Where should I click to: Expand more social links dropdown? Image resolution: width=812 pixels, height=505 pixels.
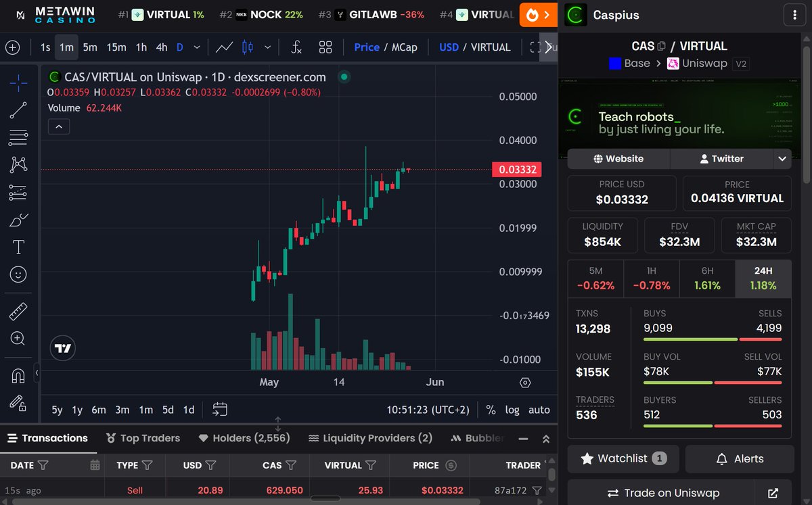tap(782, 159)
